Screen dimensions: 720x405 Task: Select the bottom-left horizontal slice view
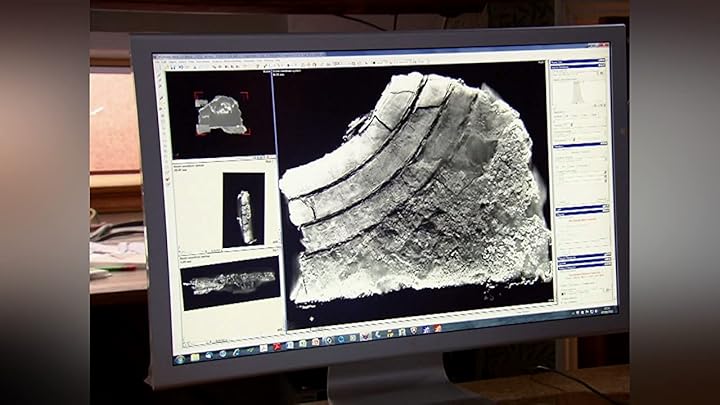(229, 283)
